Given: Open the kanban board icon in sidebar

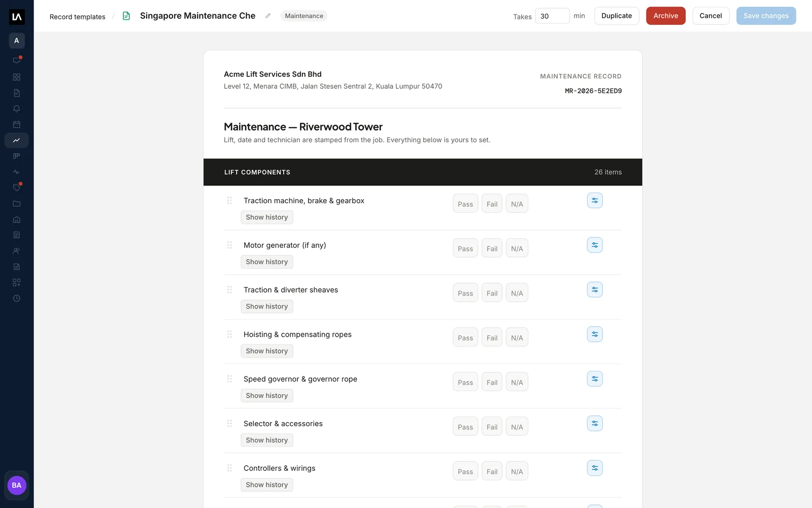Looking at the screenshot, I should coord(17,156).
